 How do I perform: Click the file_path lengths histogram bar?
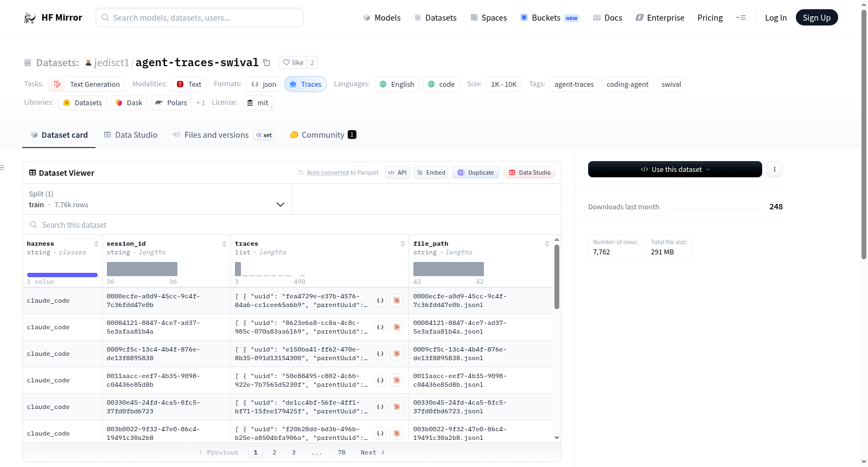pos(449,269)
